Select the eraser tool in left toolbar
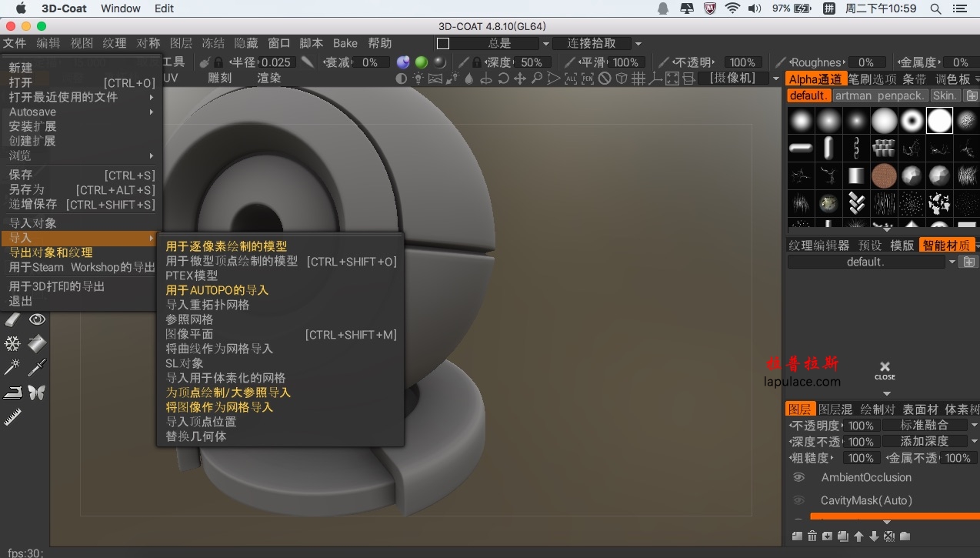980x558 pixels. coord(13,319)
